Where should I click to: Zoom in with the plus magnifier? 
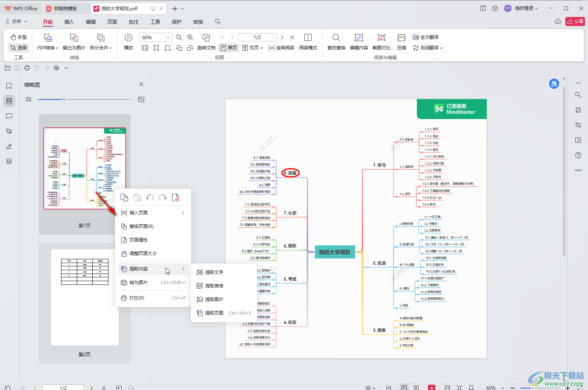(x=190, y=37)
